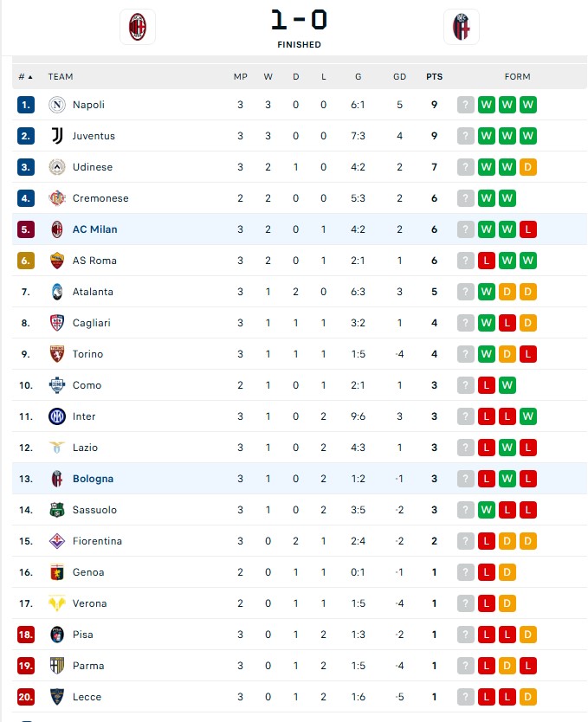
Task: Click the AS Roma club crest
Action: point(57,261)
